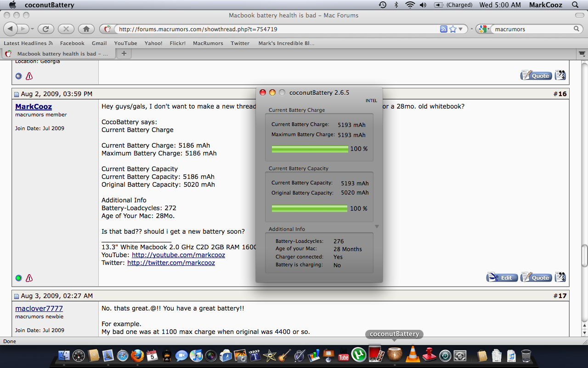Image resolution: width=588 pixels, height=368 pixels.
Task: Click the RSS feed icon in address bar
Action: (444, 29)
